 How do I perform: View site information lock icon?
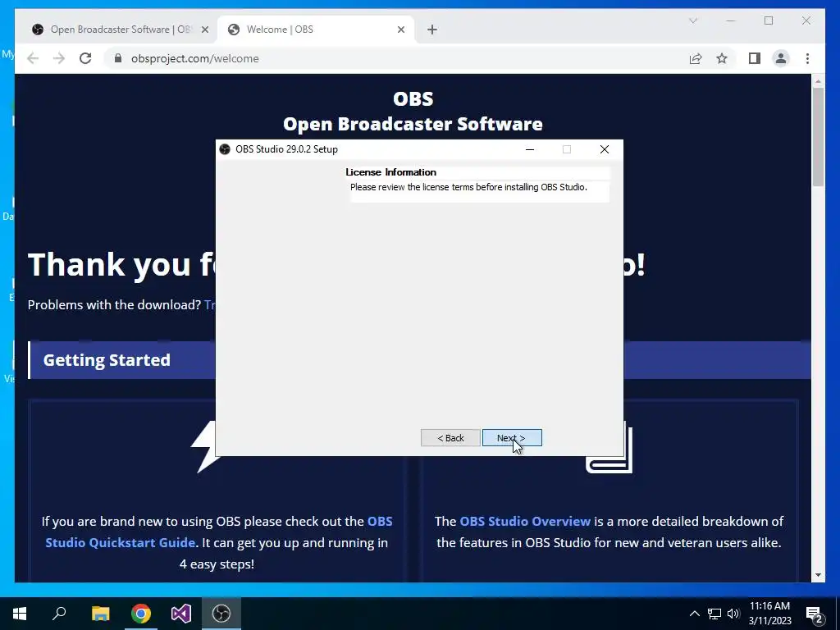coord(118,58)
